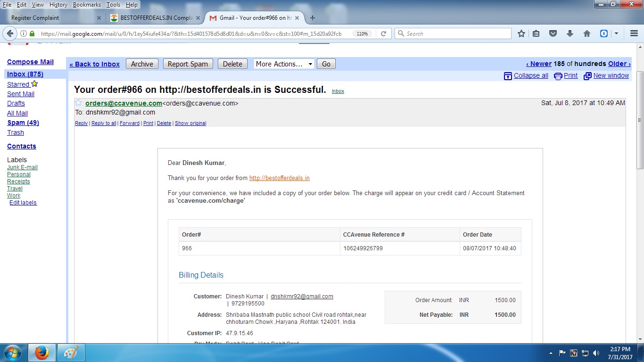Open Spam (49) folder
The height and width of the screenshot is (362, 644).
(23, 123)
